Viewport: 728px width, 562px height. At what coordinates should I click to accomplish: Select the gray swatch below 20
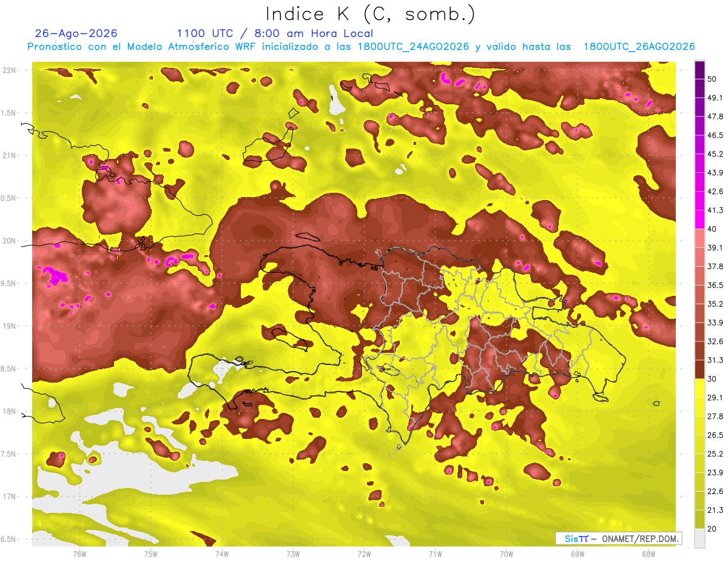(x=699, y=538)
